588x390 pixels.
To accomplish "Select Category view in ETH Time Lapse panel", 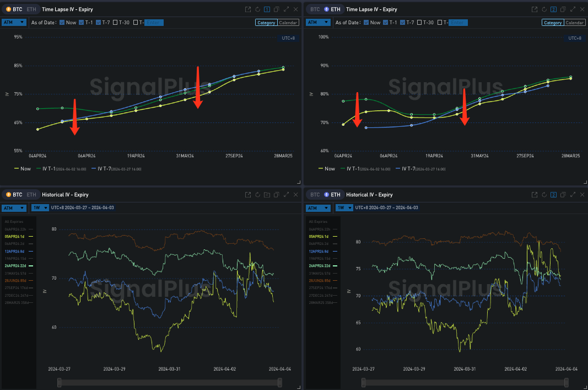I will (552, 23).
